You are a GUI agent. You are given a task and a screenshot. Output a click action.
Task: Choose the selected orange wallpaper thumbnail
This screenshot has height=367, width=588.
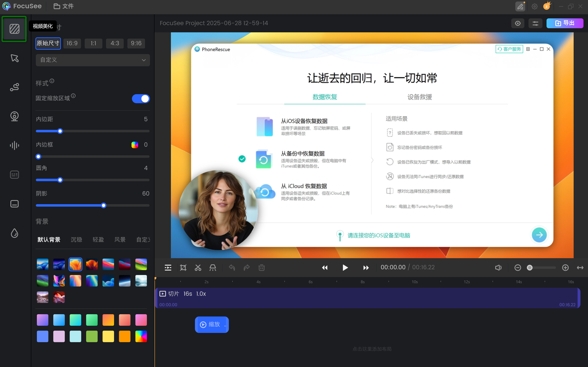tap(75, 264)
